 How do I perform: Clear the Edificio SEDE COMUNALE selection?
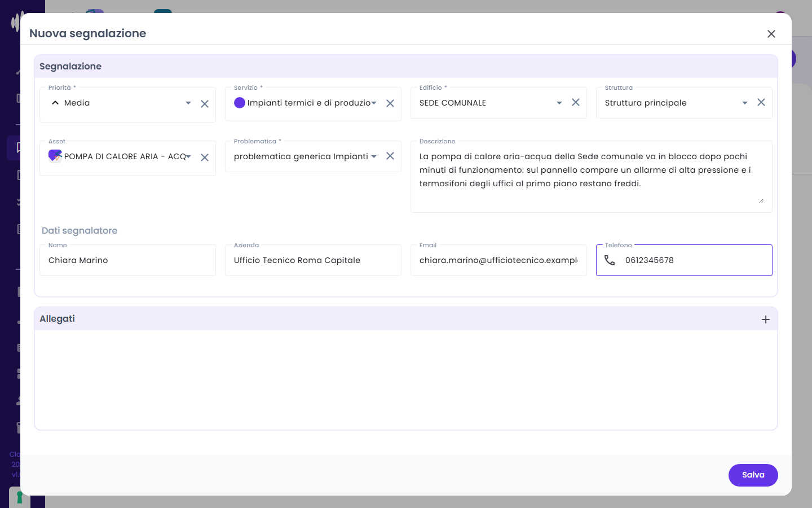pos(576,102)
